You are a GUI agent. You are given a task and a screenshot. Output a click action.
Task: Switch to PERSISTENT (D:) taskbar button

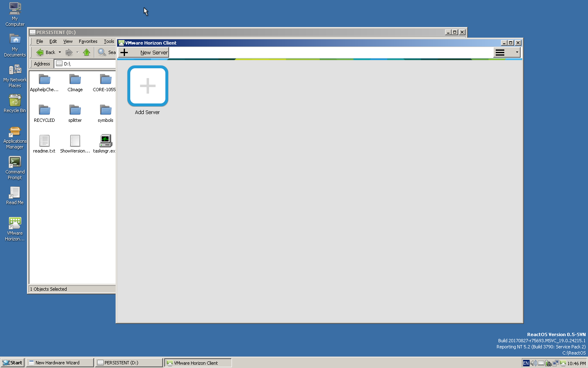129,363
